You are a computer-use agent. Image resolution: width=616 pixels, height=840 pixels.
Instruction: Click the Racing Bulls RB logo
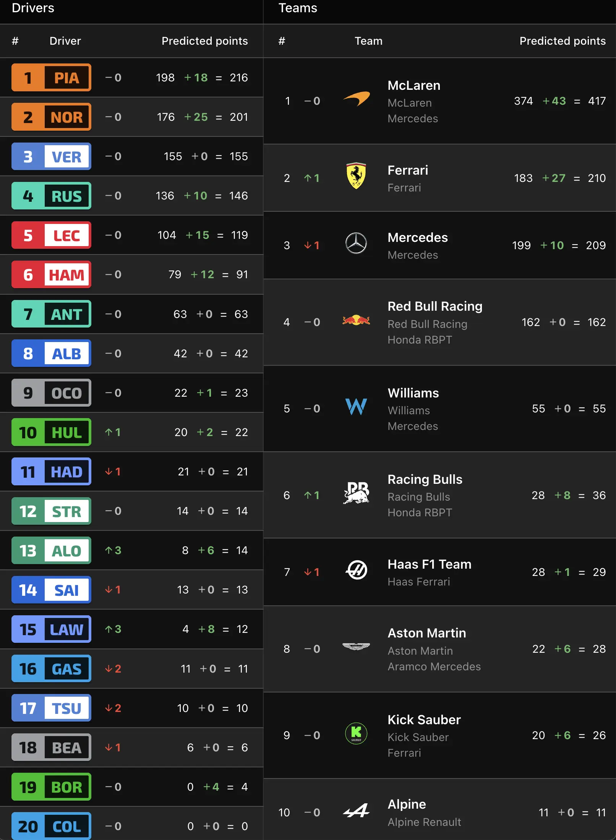(x=356, y=493)
